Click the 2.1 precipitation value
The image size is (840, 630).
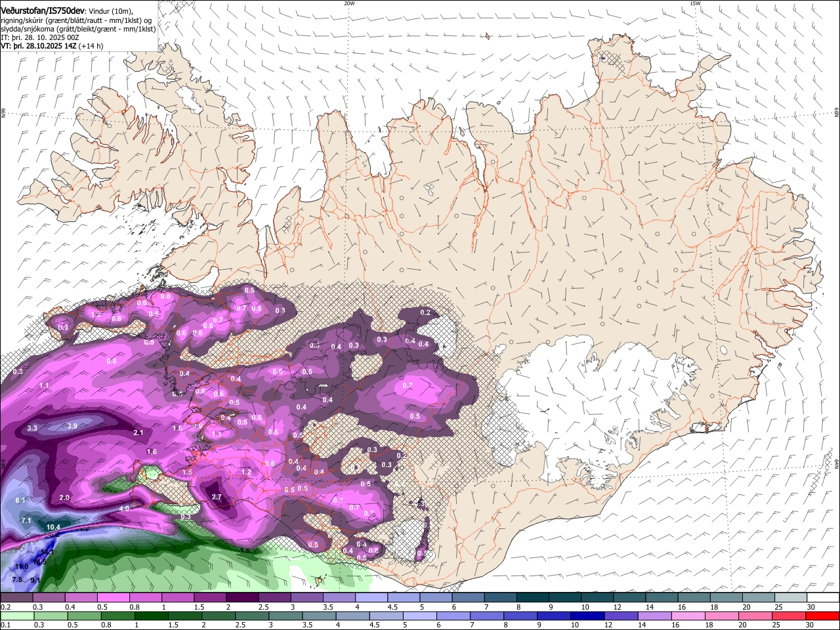tap(138, 432)
